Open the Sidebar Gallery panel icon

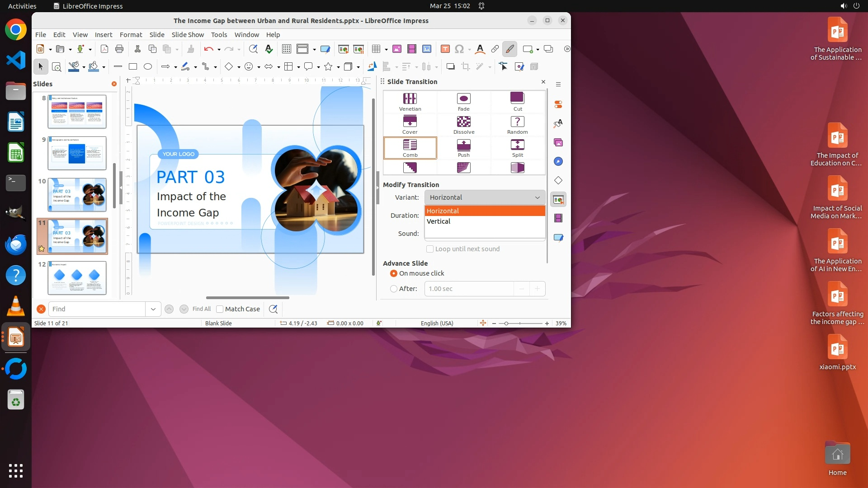click(x=558, y=143)
